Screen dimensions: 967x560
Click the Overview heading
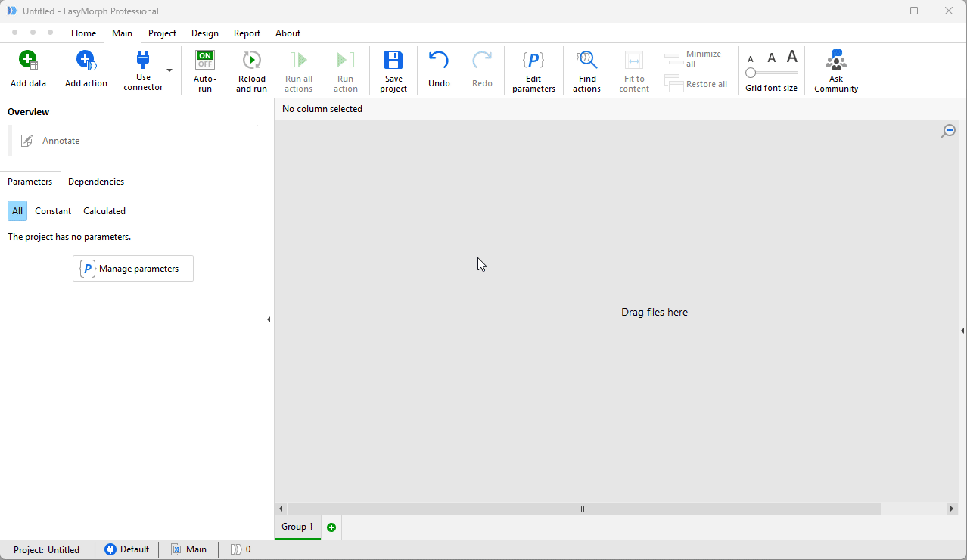click(x=29, y=112)
